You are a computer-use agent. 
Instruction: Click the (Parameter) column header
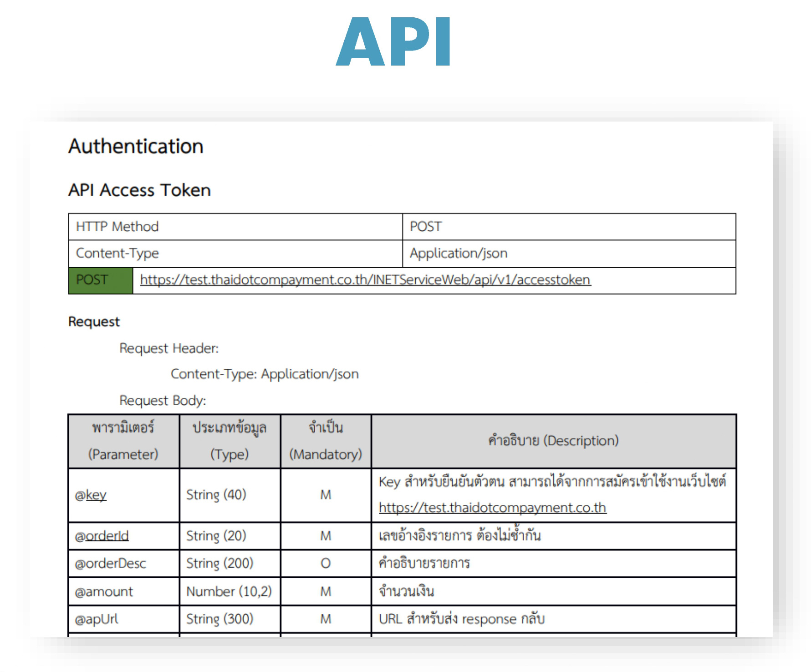click(123, 441)
